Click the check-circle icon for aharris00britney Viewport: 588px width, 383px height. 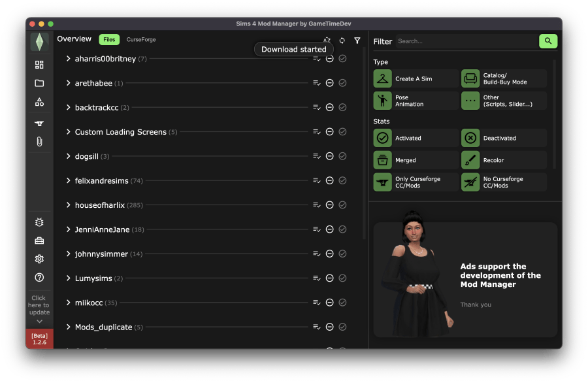(342, 59)
